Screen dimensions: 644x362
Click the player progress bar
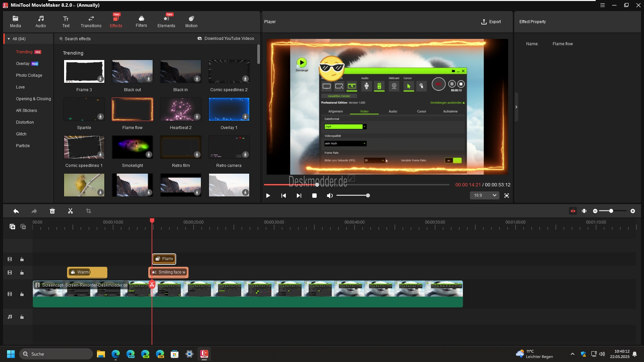[x=357, y=185]
